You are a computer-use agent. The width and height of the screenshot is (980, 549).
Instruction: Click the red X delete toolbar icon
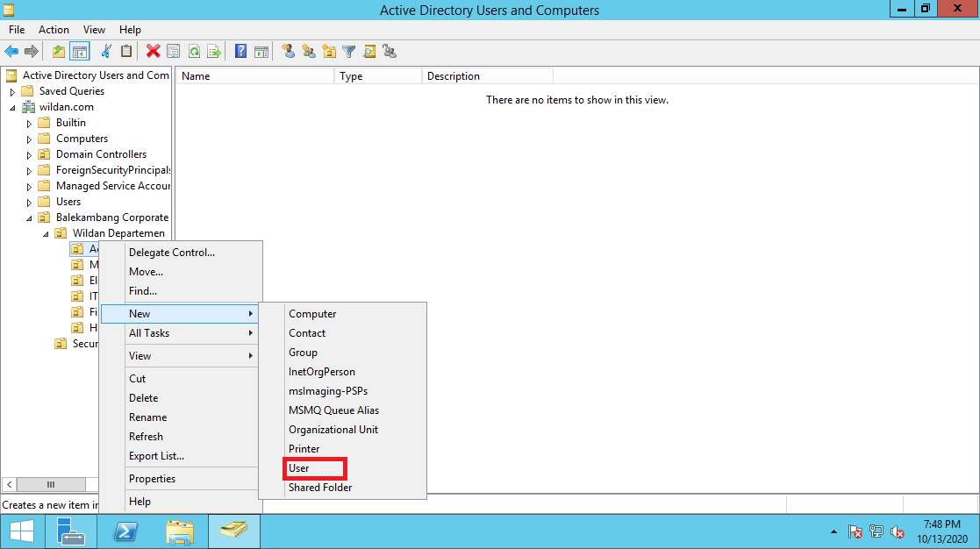coord(152,51)
